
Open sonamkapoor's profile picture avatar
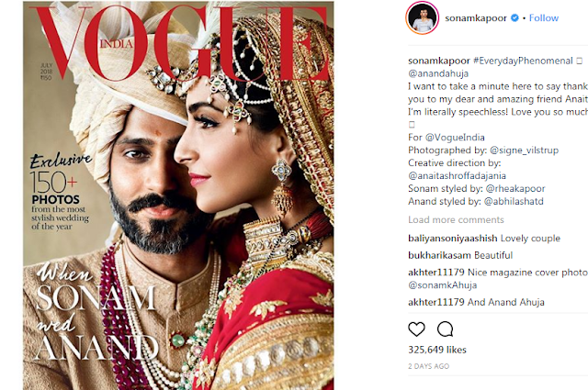pyautogui.click(x=423, y=18)
